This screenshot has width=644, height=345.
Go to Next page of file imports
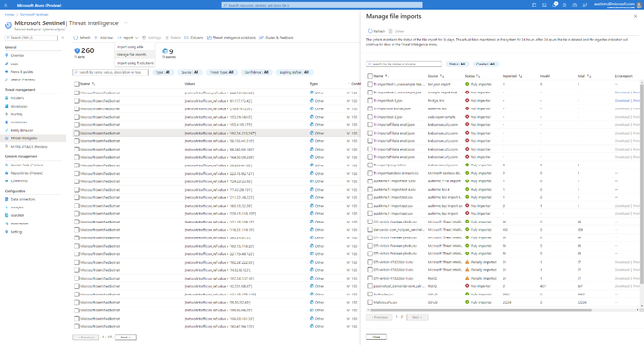(x=417, y=317)
